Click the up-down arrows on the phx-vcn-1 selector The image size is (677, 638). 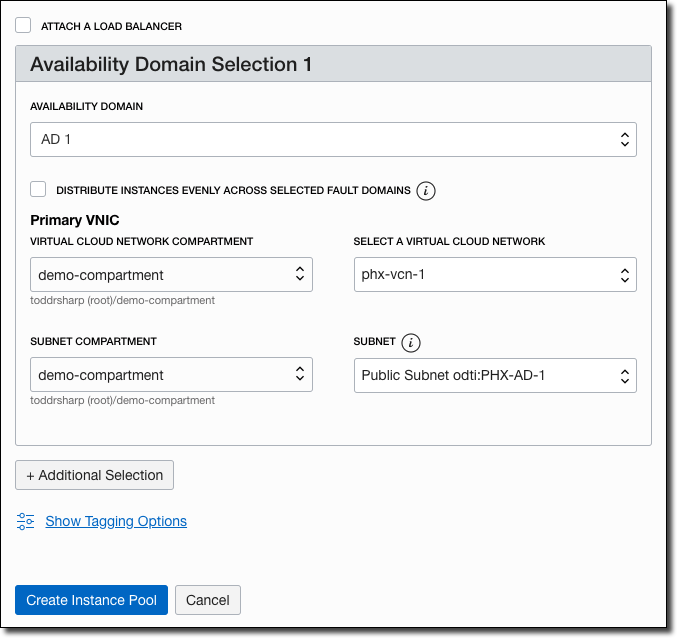coord(624,274)
